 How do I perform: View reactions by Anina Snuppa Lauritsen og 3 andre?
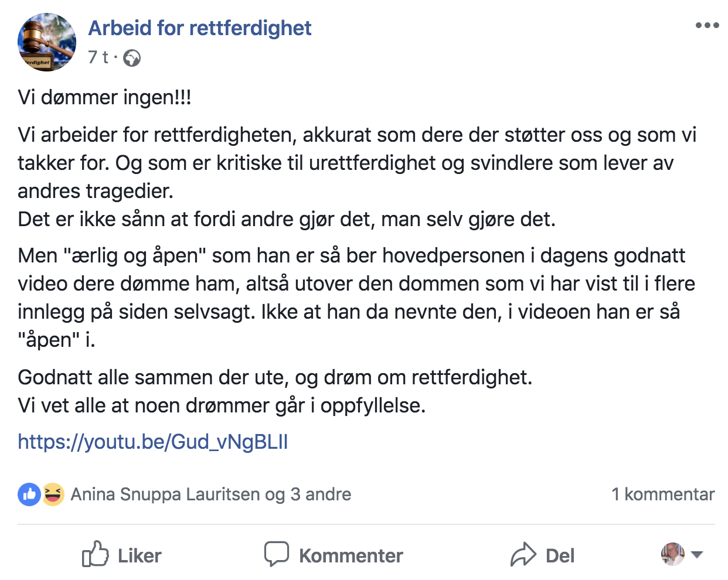pos(211,494)
